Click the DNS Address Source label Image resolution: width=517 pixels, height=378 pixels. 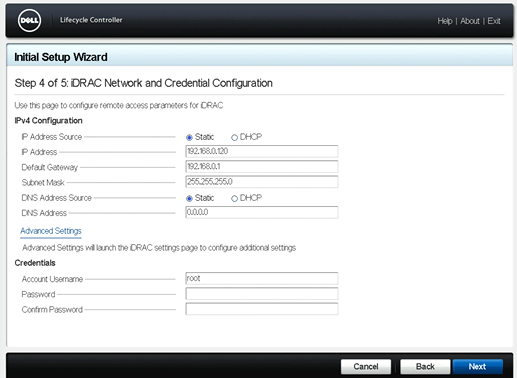pos(56,198)
